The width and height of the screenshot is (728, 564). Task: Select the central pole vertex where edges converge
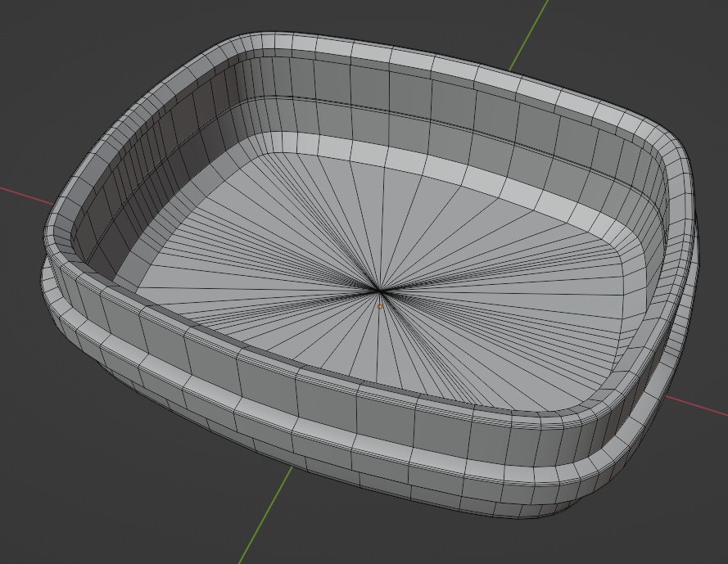point(380,291)
